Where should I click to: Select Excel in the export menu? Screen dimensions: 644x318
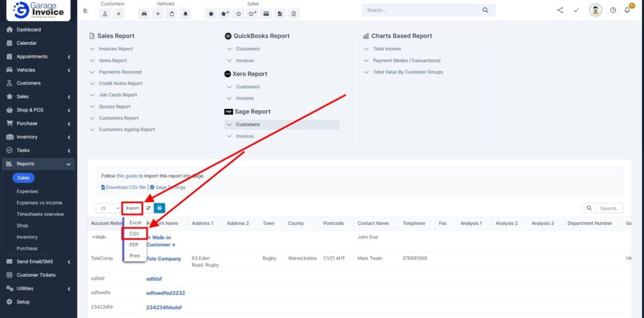pyautogui.click(x=135, y=222)
